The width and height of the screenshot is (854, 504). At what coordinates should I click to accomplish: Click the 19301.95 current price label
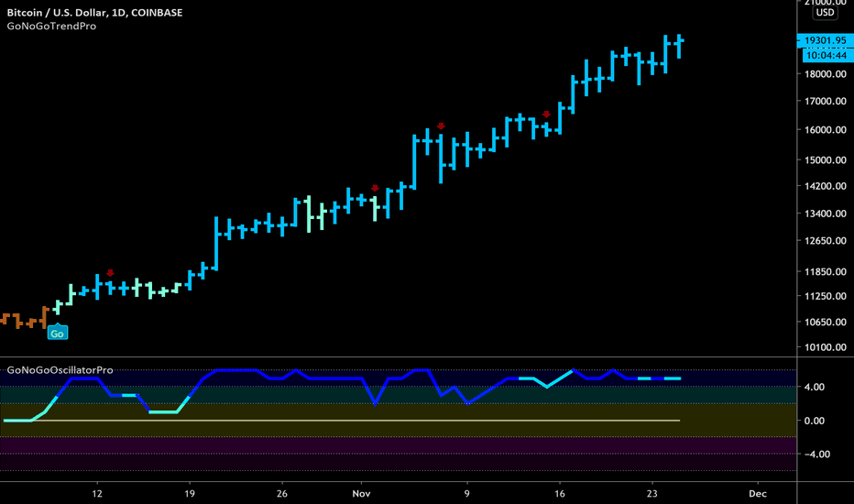coord(825,40)
